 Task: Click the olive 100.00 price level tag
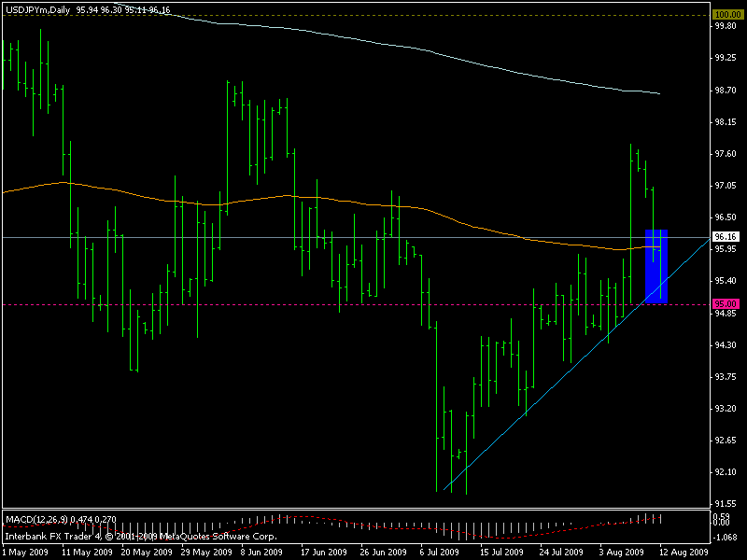[x=726, y=15]
